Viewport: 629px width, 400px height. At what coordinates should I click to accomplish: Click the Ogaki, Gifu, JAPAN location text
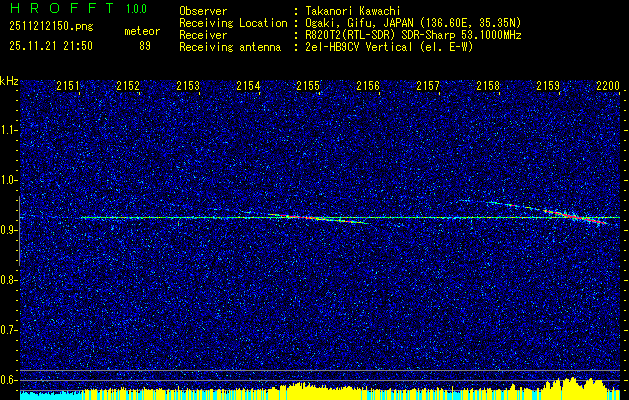[413, 23]
